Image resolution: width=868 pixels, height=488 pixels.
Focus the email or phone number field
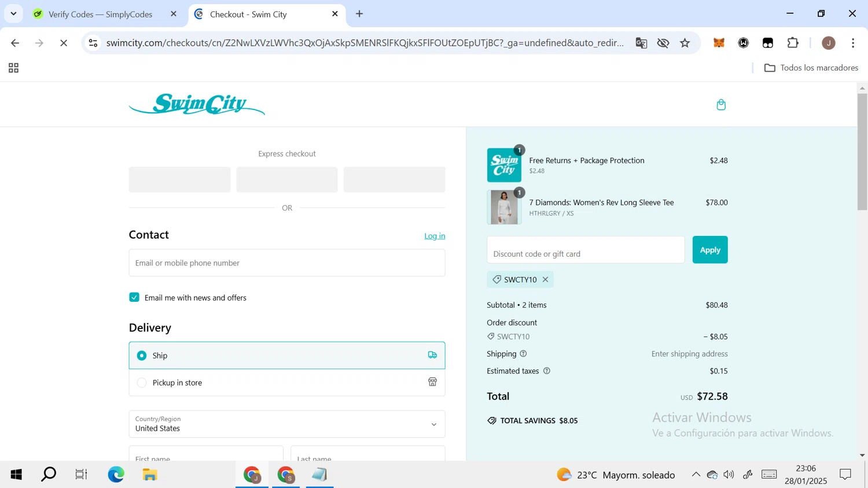pyautogui.click(x=287, y=263)
